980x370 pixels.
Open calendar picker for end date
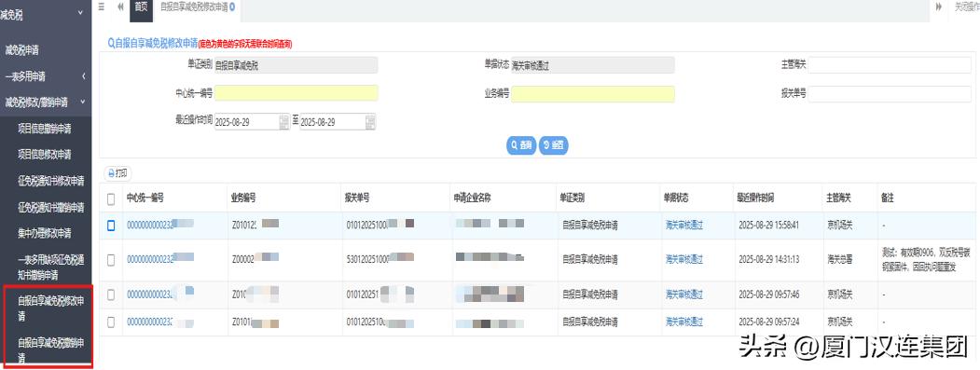[370, 122]
